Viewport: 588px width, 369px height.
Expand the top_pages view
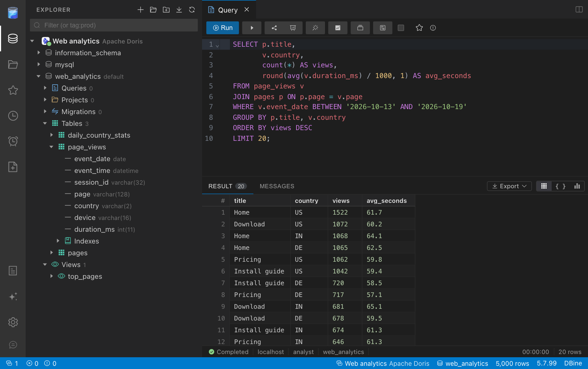pos(51,276)
